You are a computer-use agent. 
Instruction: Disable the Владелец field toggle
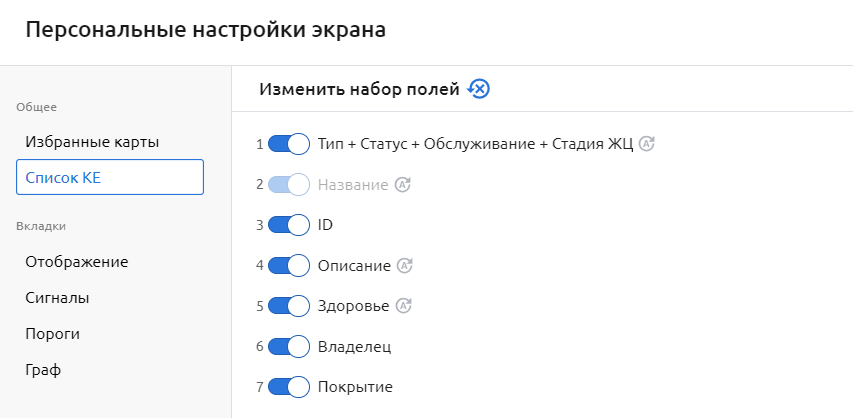(x=288, y=346)
